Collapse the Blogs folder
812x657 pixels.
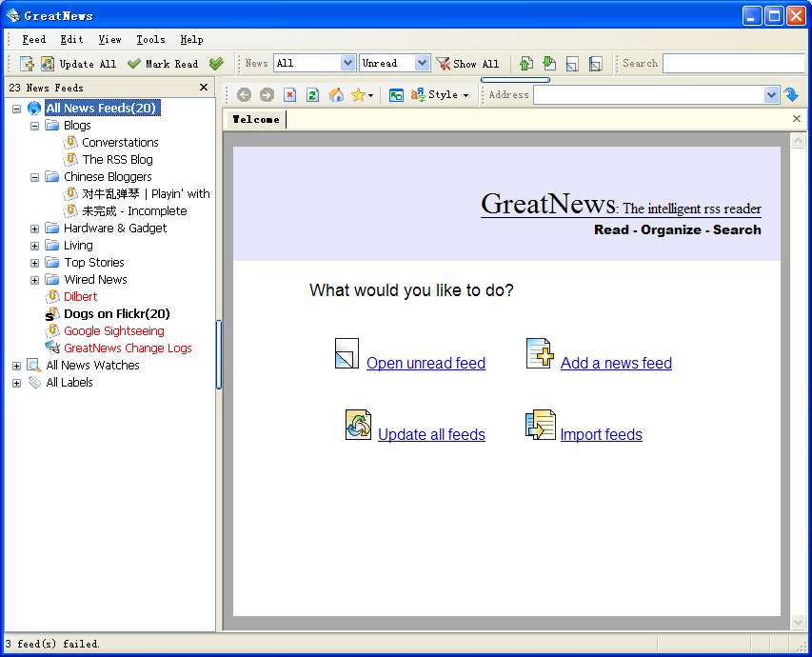[x=34, y=126]
